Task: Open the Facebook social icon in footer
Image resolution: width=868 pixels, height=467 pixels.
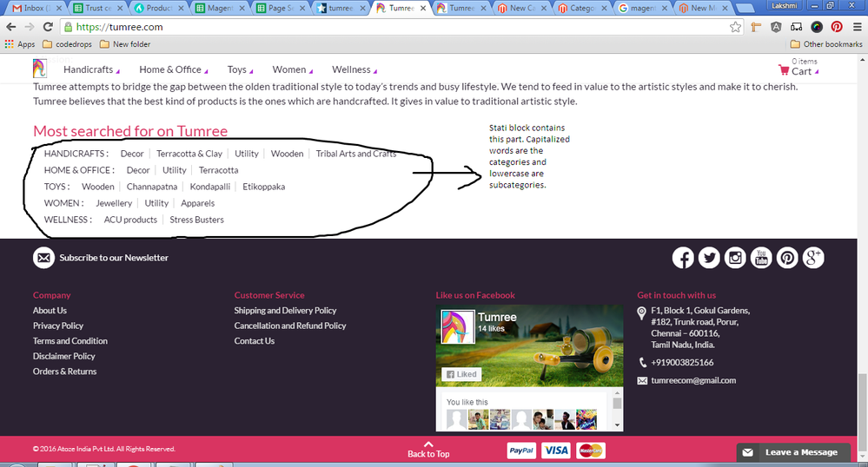Action: pos(683,258)
